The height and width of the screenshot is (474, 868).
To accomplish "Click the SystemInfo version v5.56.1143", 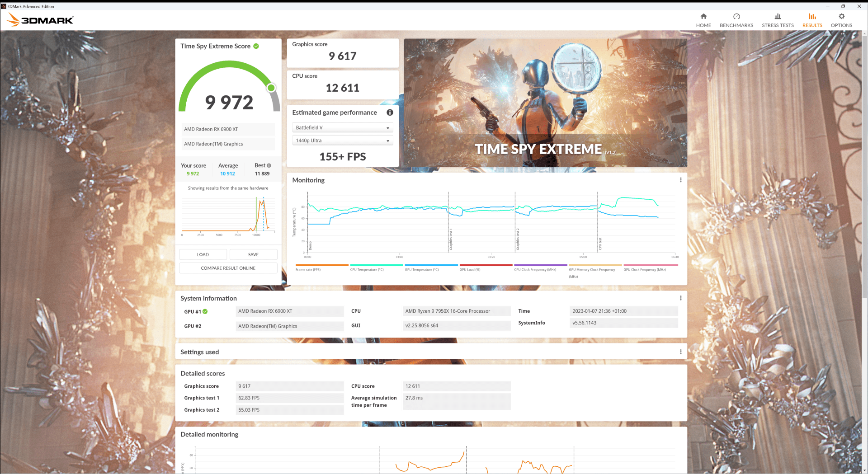I will click(x=623, y=323).
